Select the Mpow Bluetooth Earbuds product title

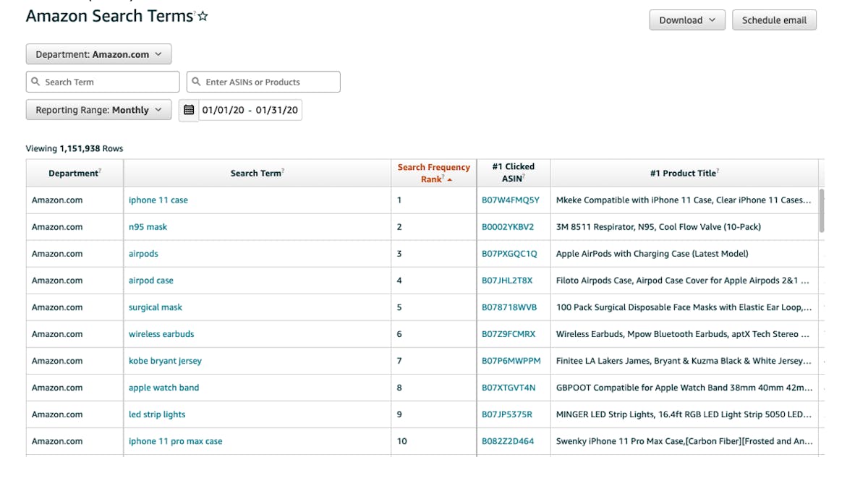pos(684,334)
